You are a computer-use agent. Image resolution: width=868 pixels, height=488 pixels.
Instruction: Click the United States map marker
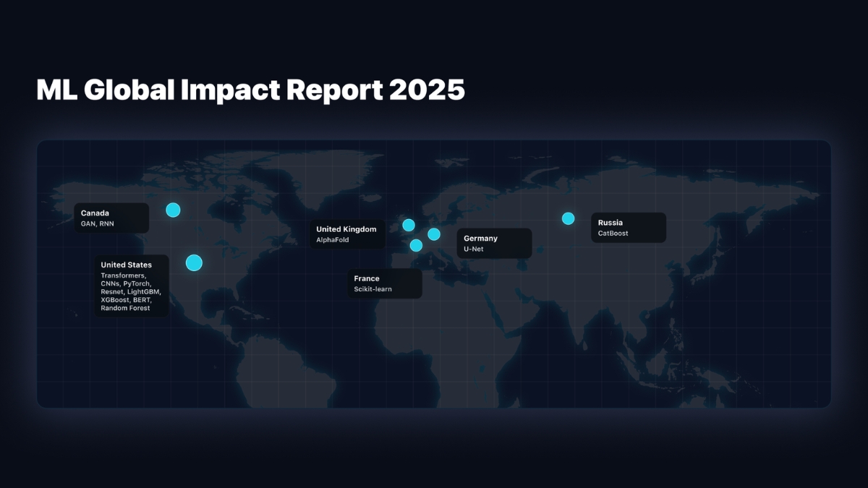[x=194, y=262]
